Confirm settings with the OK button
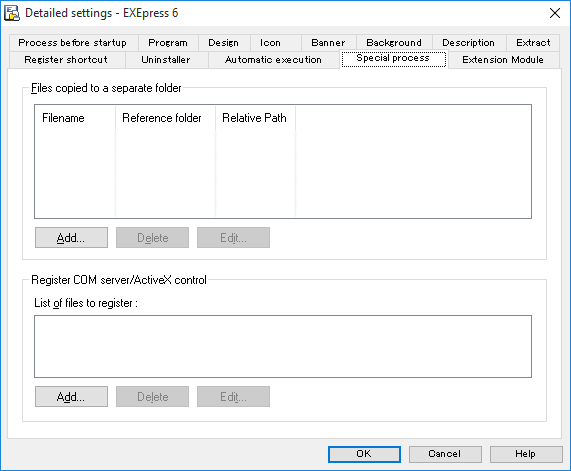The height and width of the screenshot is (471, 571). click(x=364, y=454)
